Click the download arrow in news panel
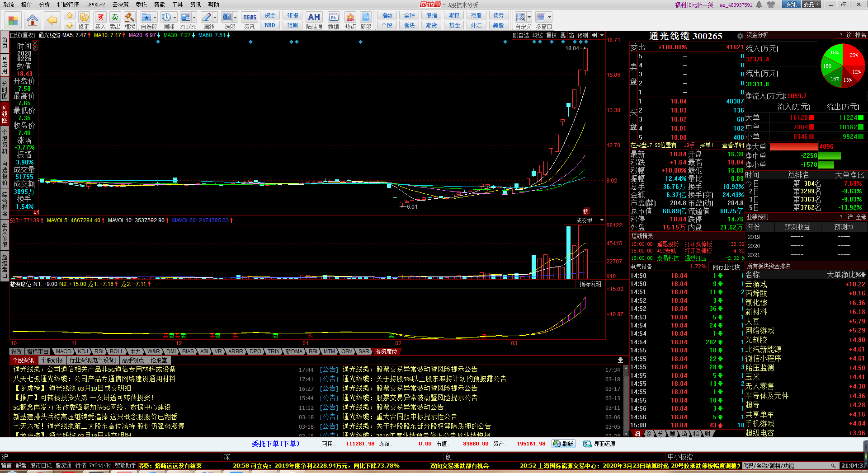The image size is (868, 473). click(x=620, y=360)
